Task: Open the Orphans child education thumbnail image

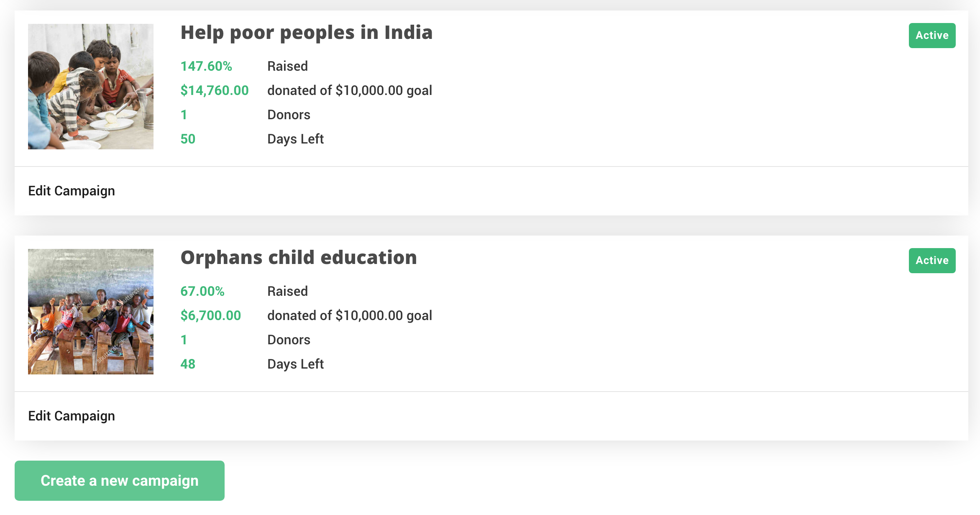Action: (x=91, y=312)
